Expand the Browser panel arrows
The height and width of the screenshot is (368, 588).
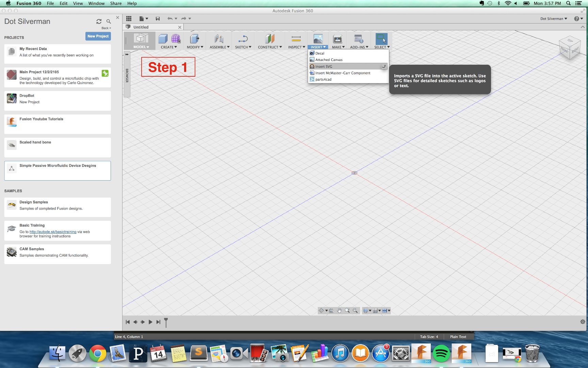127,55
